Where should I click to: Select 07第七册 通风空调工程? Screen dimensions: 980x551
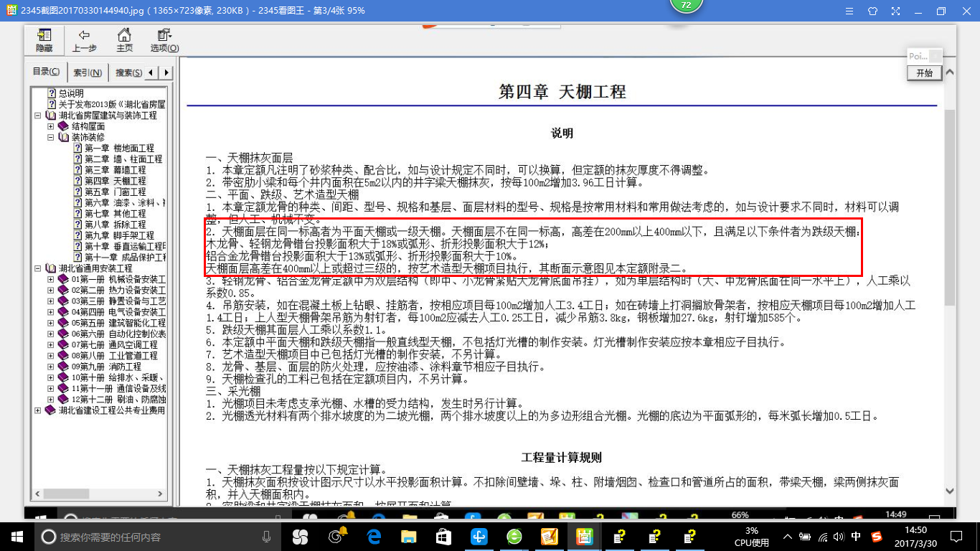pos(114,345)
